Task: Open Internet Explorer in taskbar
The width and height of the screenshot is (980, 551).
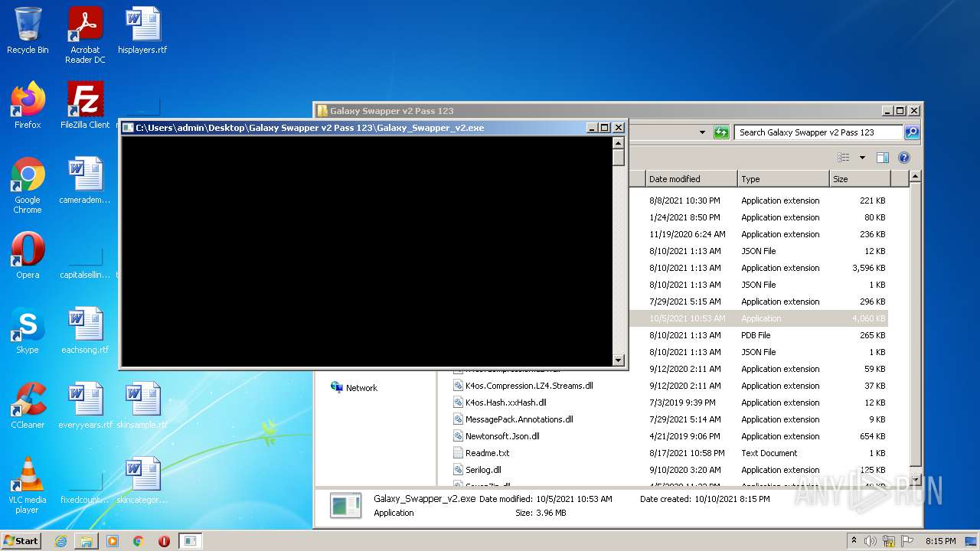Action: (x=60, y=541)
